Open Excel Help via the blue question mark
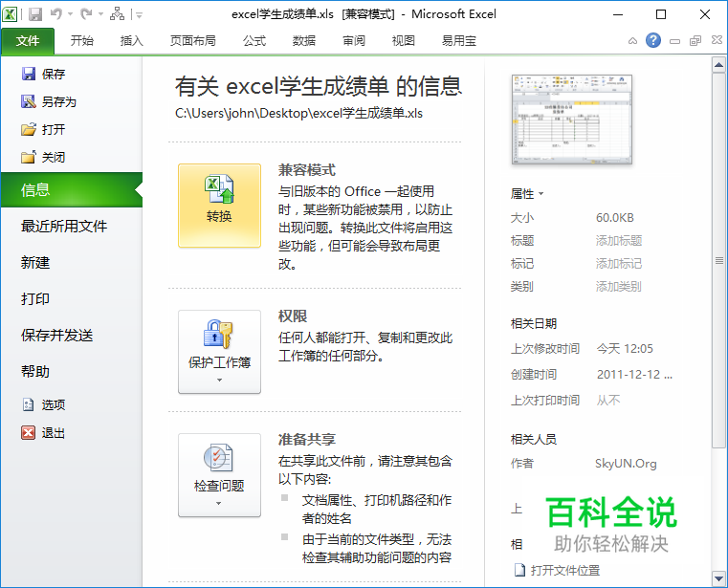This screenshot has width=728, height=588. [x=653, y=40]
